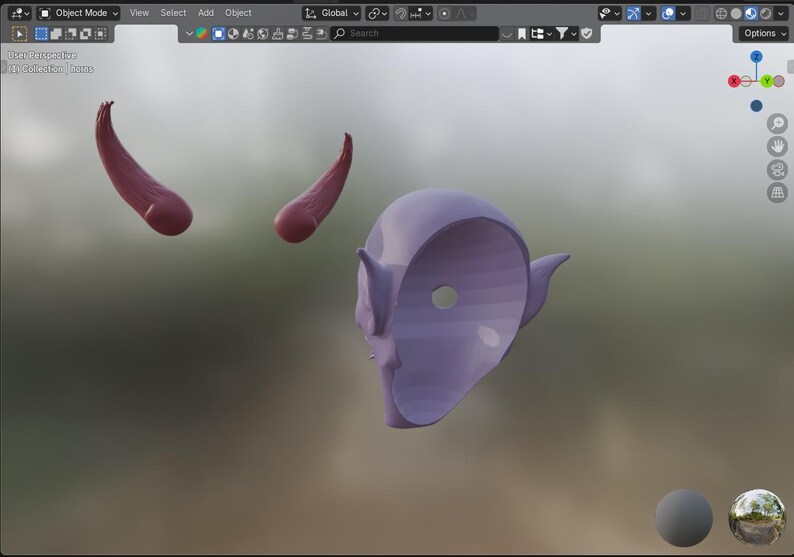Open the pivot point dropdown
This screenshot has height=557, width=794.
[x=378, y=13]
